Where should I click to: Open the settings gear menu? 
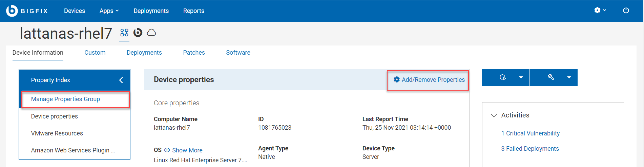[600, 11]
